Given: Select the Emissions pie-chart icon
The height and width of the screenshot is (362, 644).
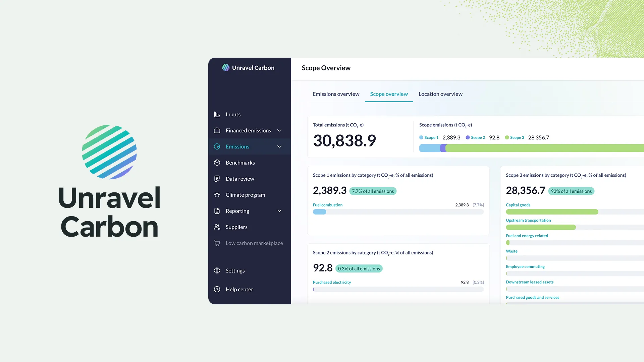Looking at the screenshot, I should click(217, 146).
